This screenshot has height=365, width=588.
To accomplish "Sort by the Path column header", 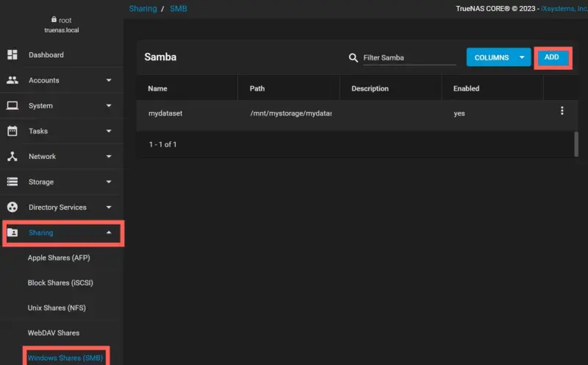I will pyautogui.click(x=257, y=88).
